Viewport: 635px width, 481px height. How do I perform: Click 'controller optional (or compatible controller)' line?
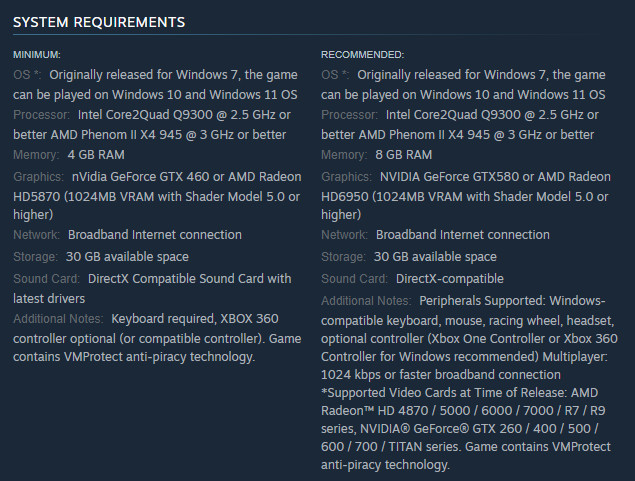157,338
